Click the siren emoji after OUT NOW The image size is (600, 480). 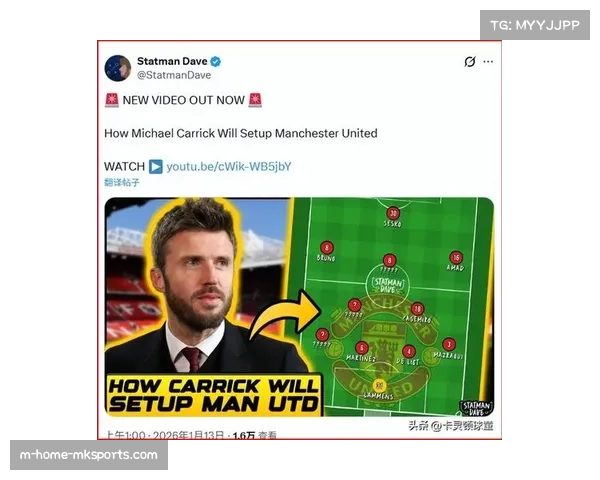pos(255,100)
